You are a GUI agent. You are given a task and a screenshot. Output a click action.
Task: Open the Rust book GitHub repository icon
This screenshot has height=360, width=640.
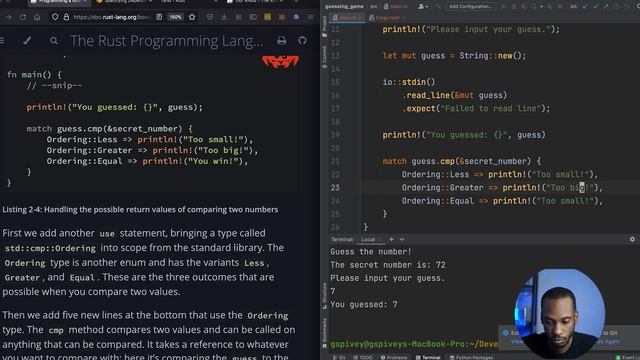point(302,40)
